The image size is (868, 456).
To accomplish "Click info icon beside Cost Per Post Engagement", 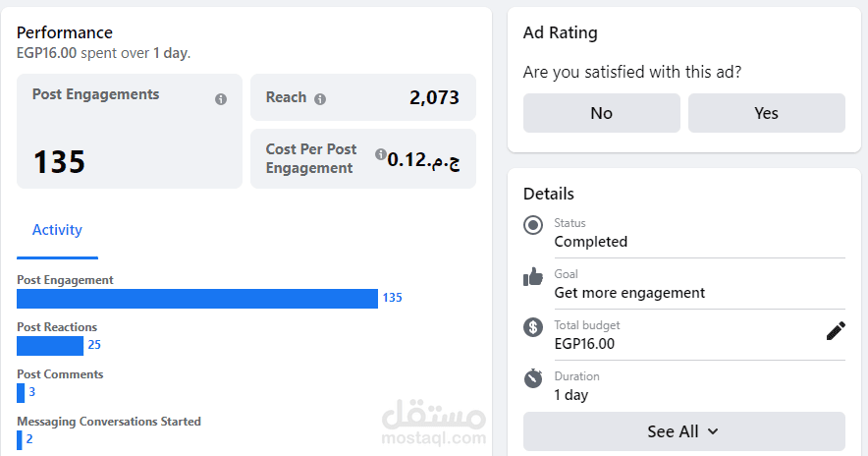I will coord(381,154).
